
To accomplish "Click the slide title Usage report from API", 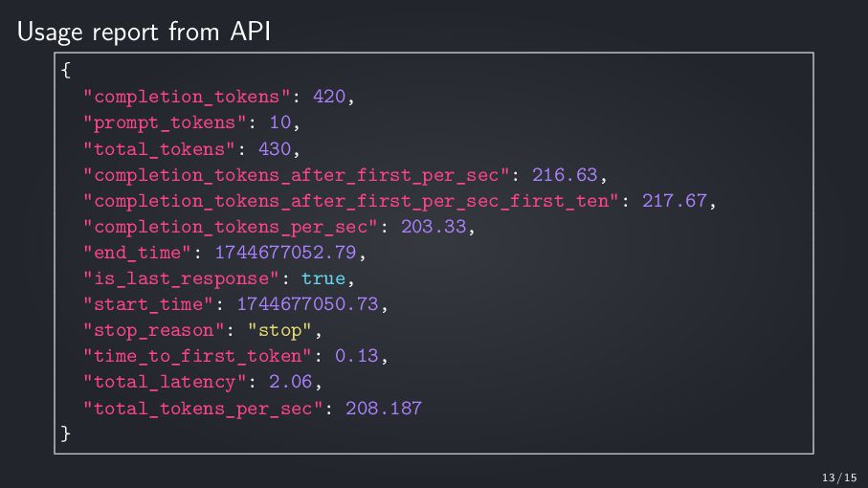I will (x=144, y=33).
